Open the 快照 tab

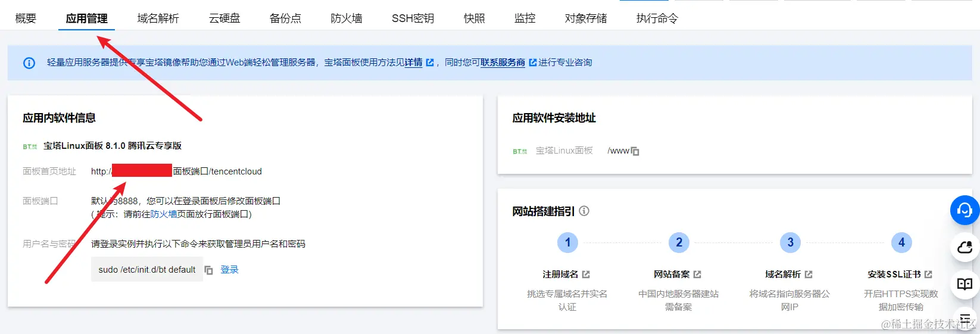click(x=474, y=18)
